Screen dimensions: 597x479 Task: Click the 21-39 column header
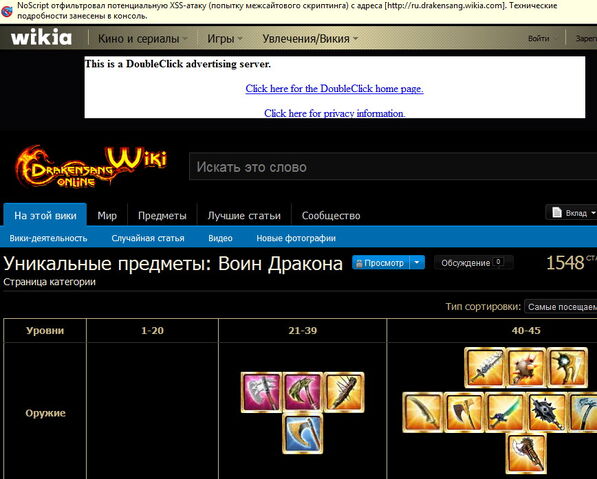[x=303, y=331]
